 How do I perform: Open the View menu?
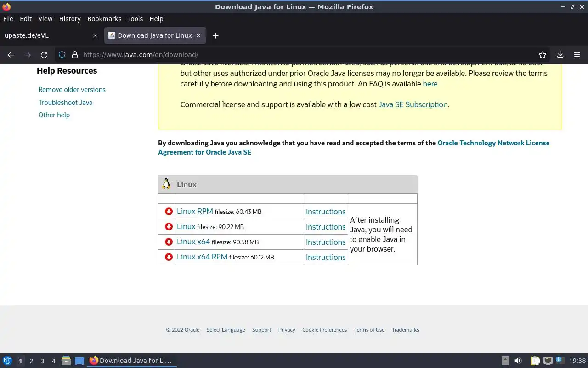45,19
